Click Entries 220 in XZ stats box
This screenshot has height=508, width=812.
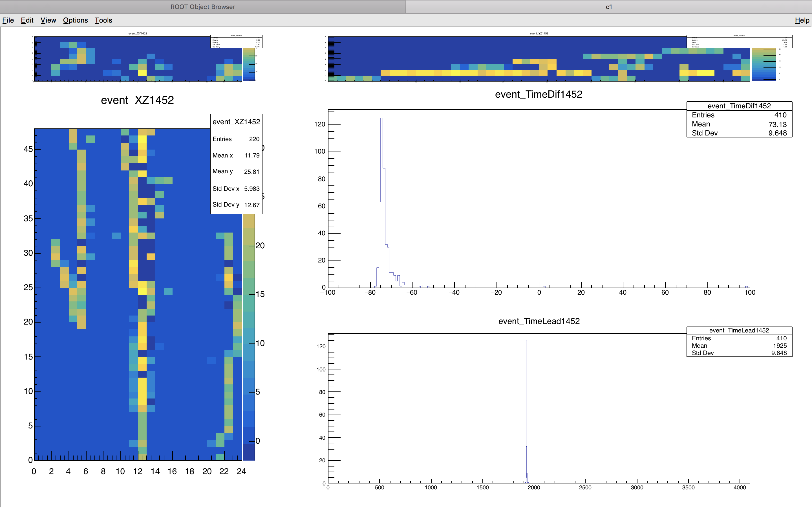[236, 139]
